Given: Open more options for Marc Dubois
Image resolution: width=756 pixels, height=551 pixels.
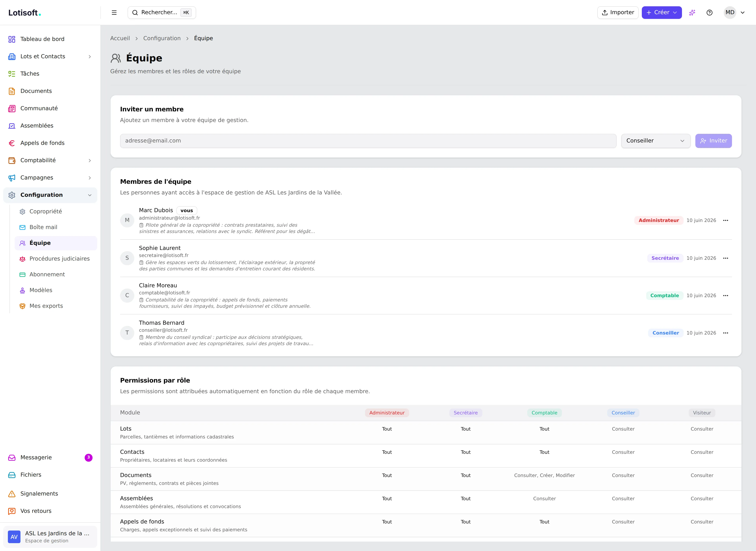Looking at the screenshot, I should (x=726, y=220).
